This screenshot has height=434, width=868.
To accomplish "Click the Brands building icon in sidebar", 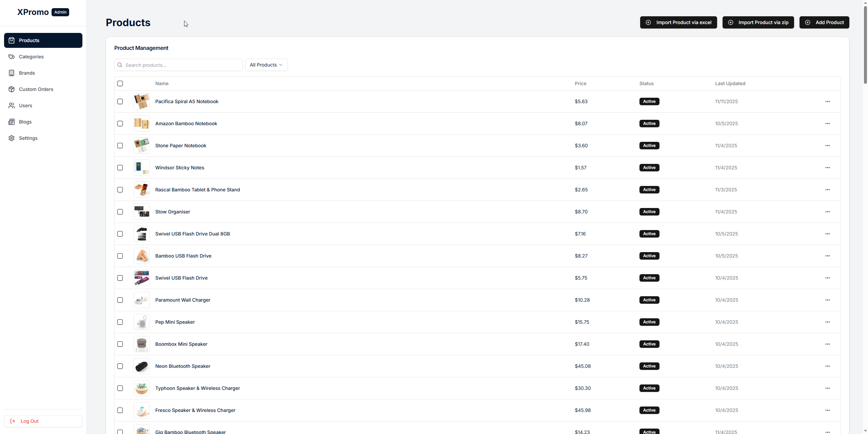I will (x=12, y=73).
